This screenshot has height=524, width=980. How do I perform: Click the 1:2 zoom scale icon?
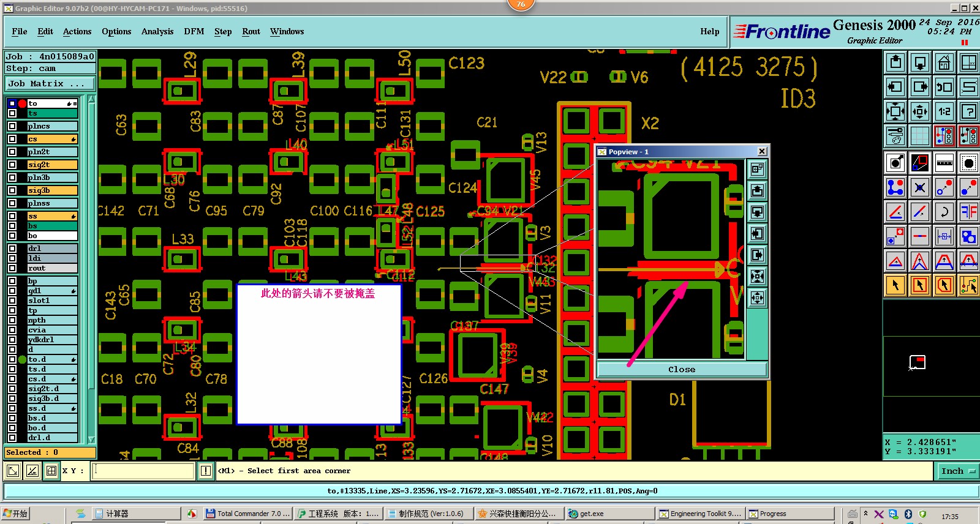(x=944, y=111)
